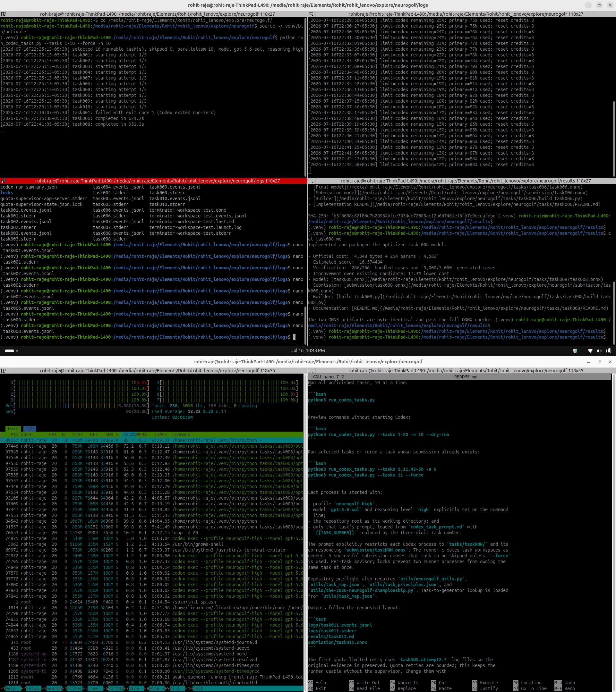616x692 pixels.
Task: Click task010.events.jsonl in logs listing
Action: [x=175, y=199]
